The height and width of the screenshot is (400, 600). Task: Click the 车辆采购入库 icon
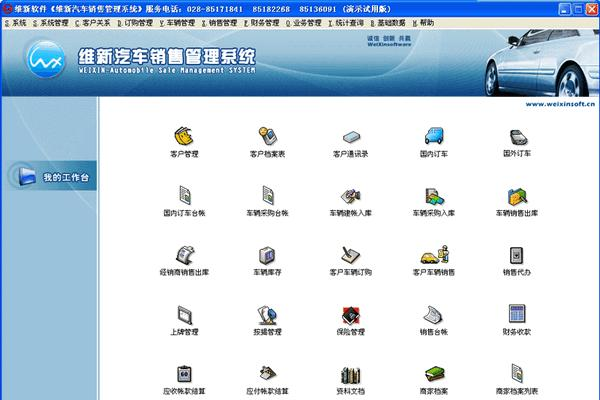tap(434, 196)
